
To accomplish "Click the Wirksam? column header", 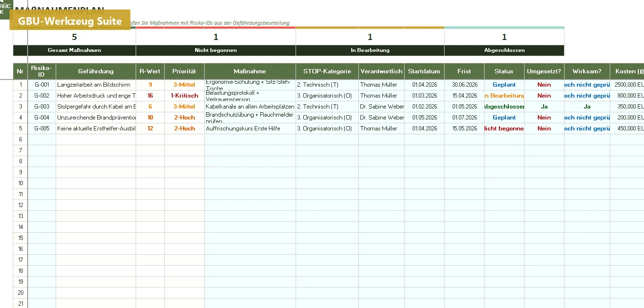I will click(x=587, y=71).
